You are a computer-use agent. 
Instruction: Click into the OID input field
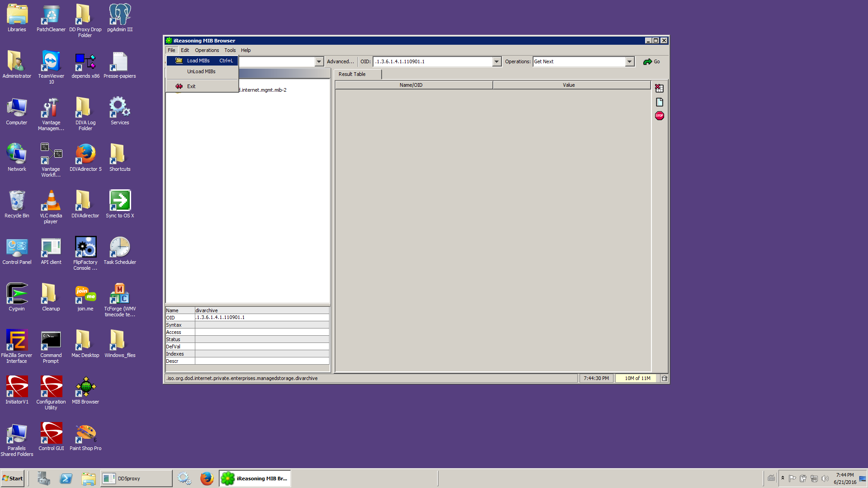point(433,61)
